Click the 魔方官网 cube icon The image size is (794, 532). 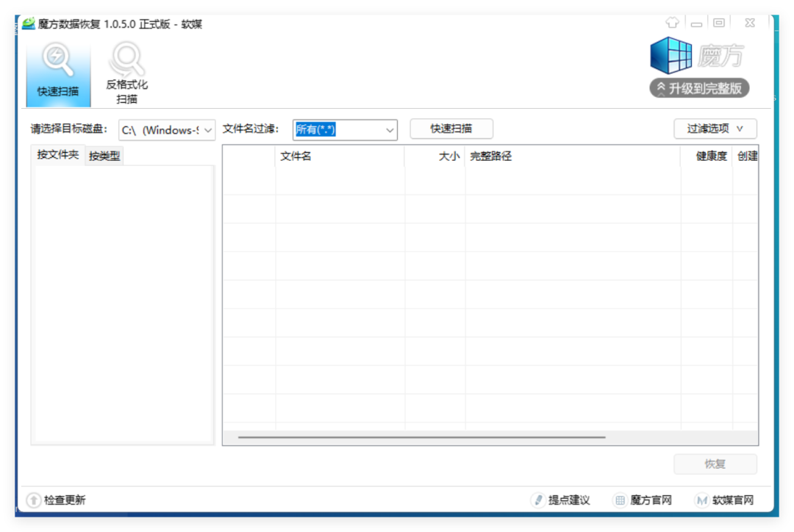[620, 500]
